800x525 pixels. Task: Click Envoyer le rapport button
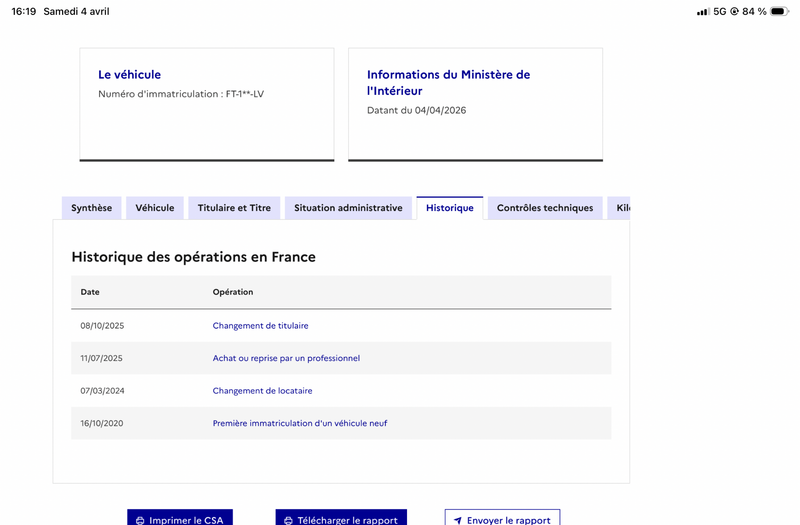502,517
